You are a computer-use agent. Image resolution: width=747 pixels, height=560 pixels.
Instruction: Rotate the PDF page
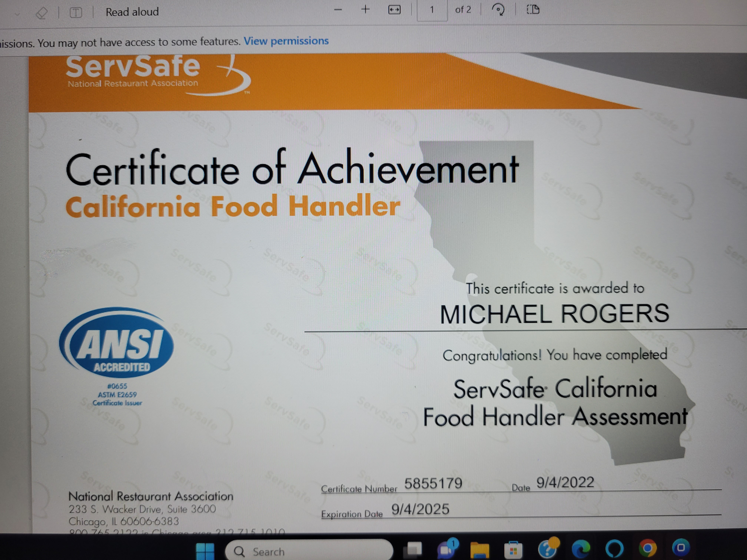click(x=498, y=10)
